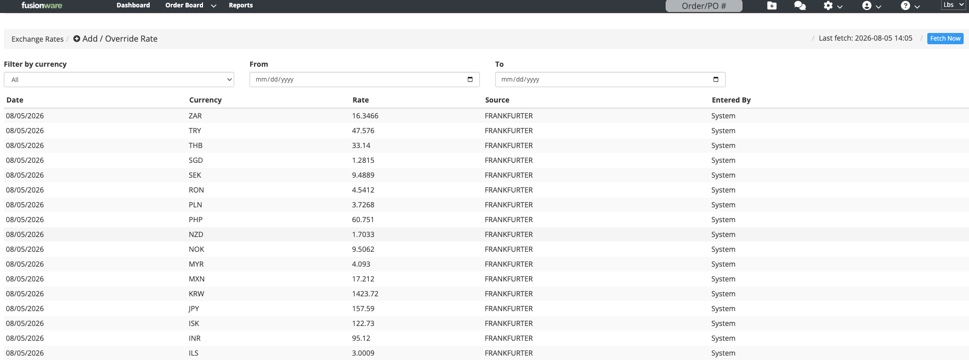Screen dimensions: 969x362
Task: Select the ILS currency cell
Action: tap(194, 353)
